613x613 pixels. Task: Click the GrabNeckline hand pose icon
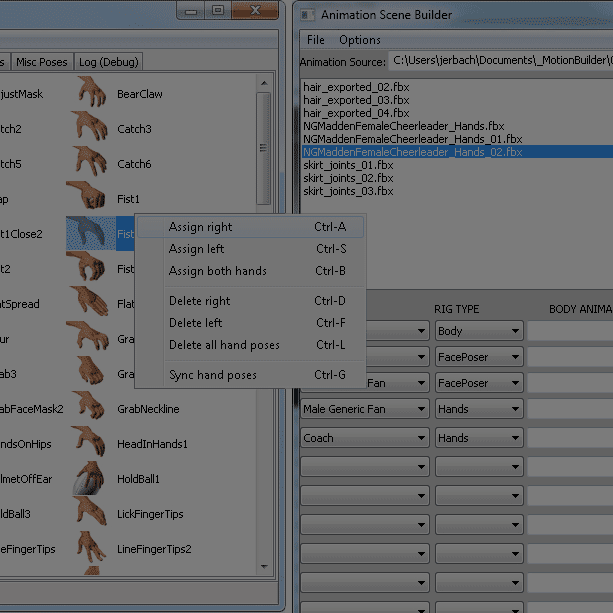click(90, 405)
